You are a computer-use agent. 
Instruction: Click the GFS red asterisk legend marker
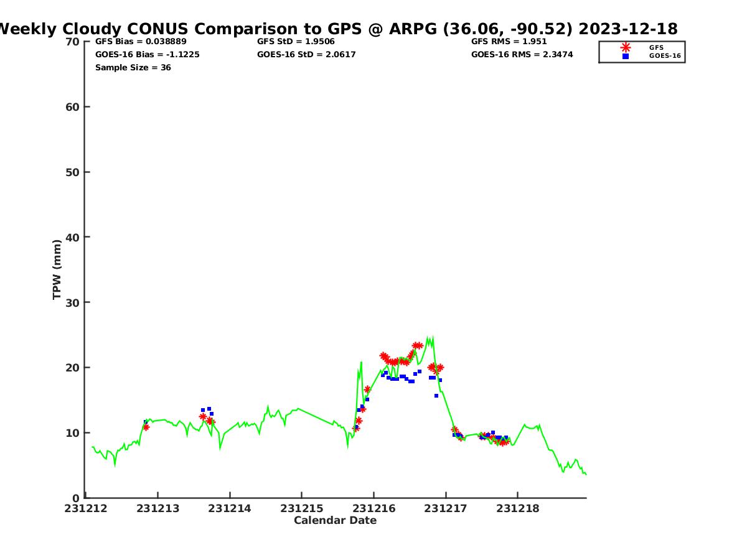626,47
